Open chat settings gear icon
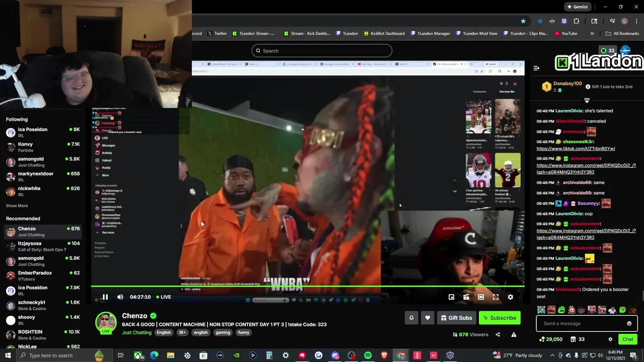The height and width of the screenshot is (362, 644). 610,339
